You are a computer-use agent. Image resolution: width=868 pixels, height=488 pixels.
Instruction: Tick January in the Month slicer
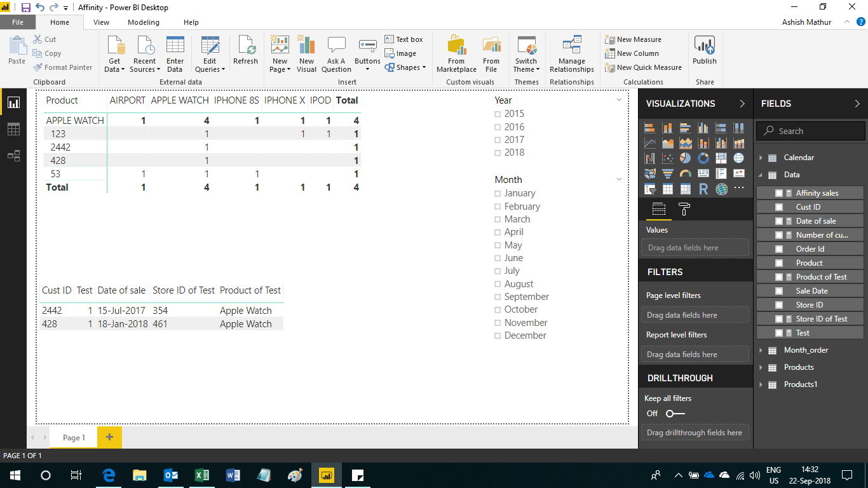click(x=498, y=194)
